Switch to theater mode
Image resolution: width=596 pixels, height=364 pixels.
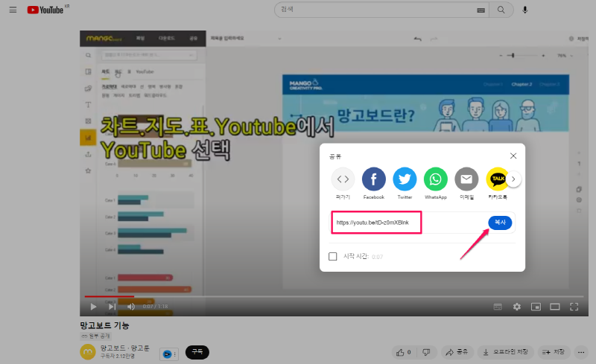click(x=555, y=307)
